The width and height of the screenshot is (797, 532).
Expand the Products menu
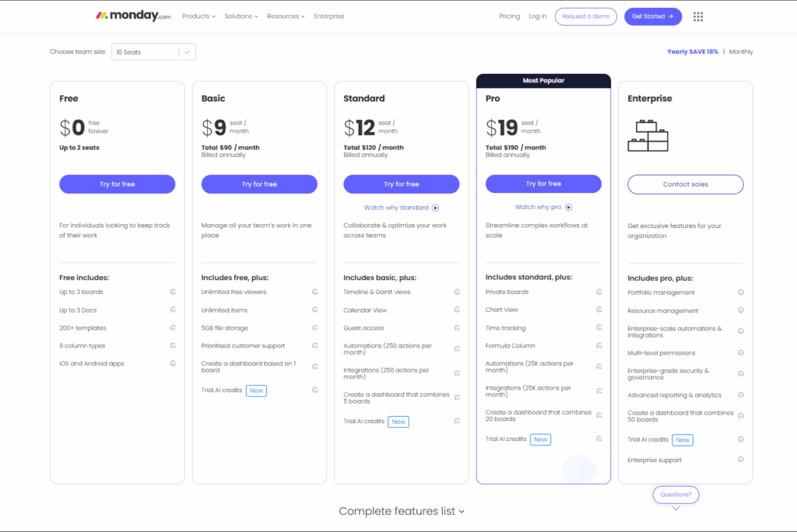click(198, 16)
